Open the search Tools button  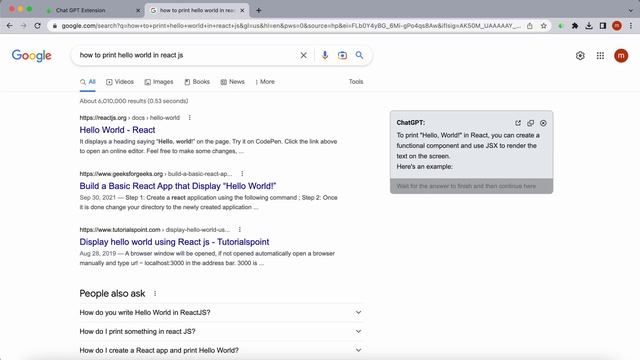[356, 82]
